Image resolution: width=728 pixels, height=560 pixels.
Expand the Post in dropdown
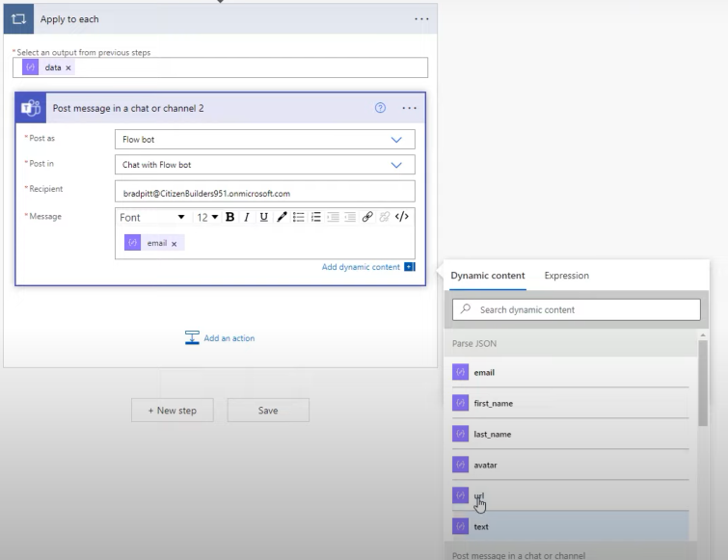396,165
